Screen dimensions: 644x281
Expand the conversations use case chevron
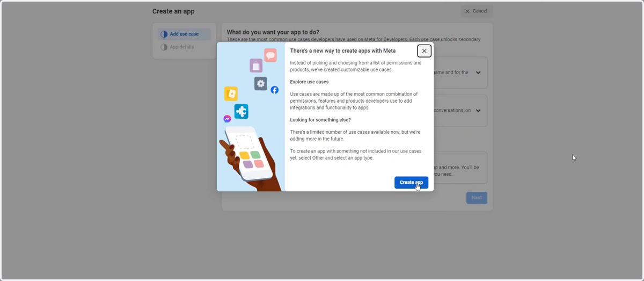(478, 111)
